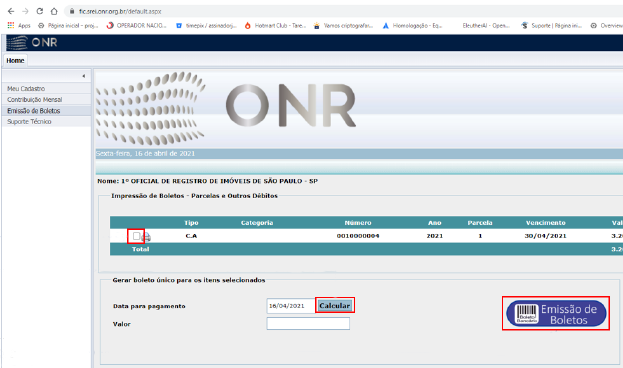Collapse the left sidebar panel arrow

[x=83, y=76]
